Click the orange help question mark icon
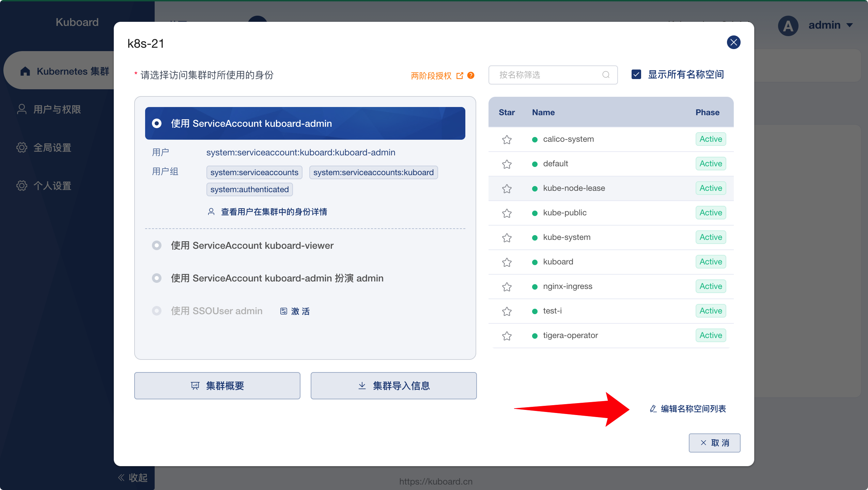The height and width of the screenshot is (490, 868). [471, 75]
